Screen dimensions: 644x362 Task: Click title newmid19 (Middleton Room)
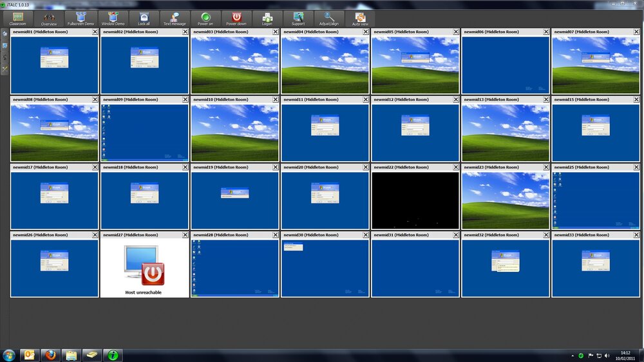click(220, 167)
